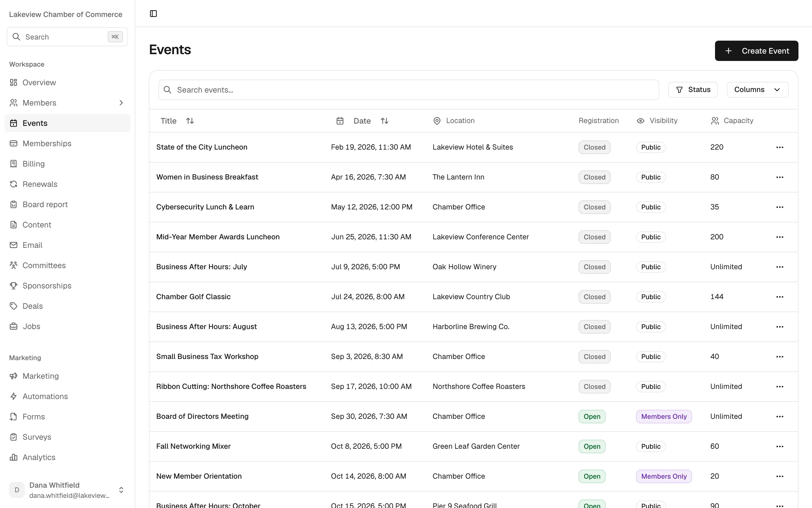Open Email section
This screenshot has height=508, width=812.
[67, 245]
